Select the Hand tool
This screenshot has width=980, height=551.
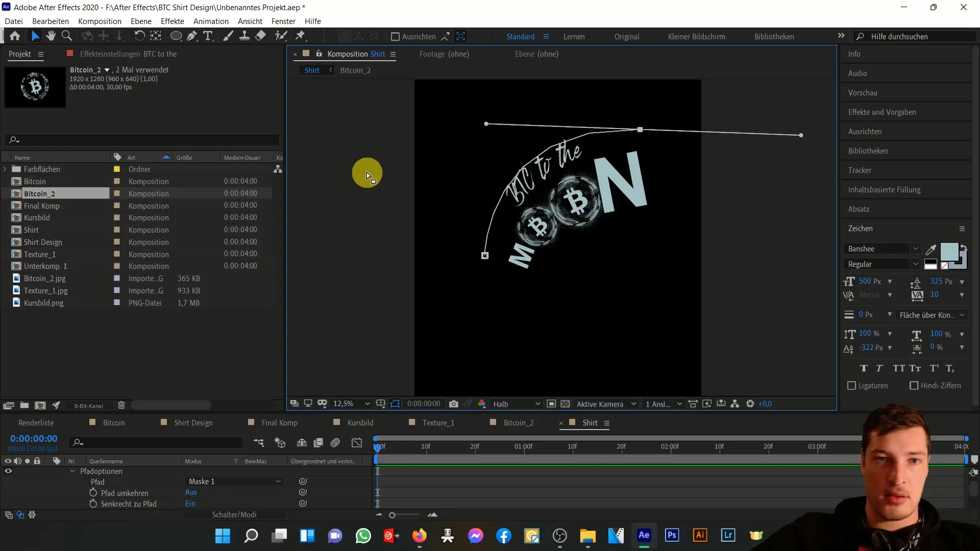[x=51, y=36]
